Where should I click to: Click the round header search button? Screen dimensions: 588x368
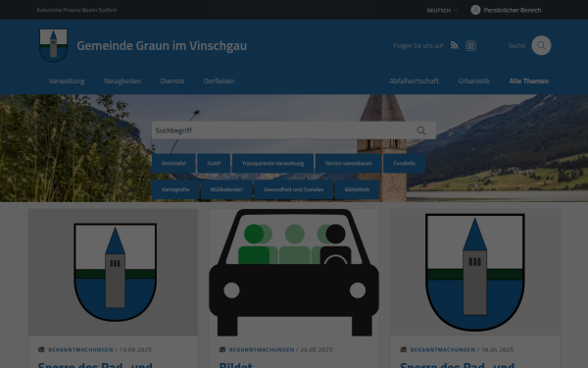[541, 45]
